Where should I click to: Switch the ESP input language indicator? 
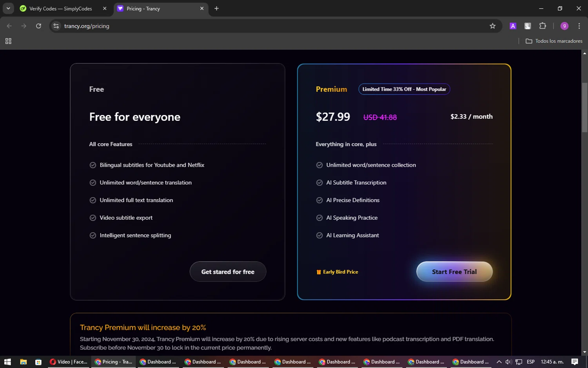coord(531,362)
